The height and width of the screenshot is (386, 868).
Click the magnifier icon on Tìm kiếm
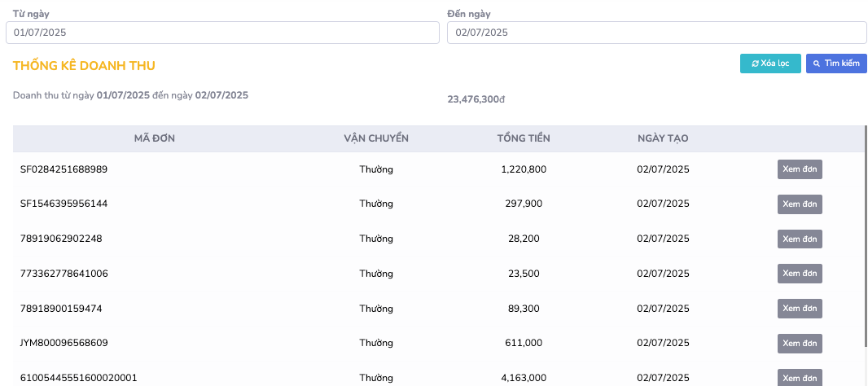coord(817,64)
